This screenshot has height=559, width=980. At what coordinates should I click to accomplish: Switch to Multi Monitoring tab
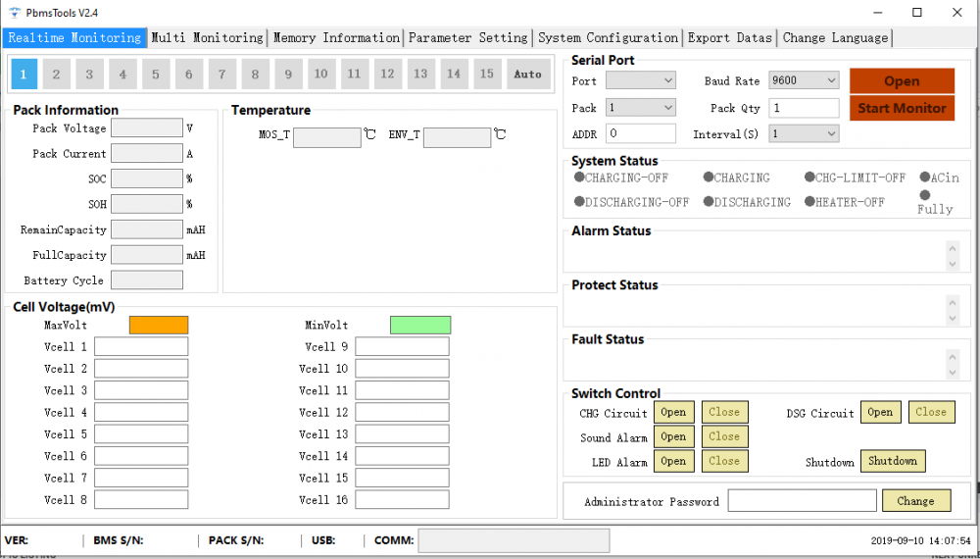tap(208, 38)
